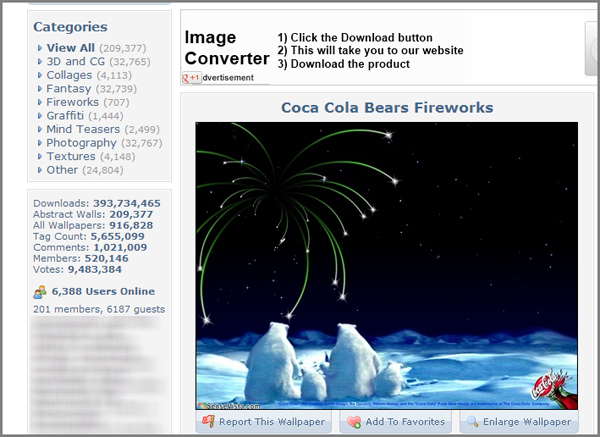Click the arrow bullet beside View All

point(40,48)
